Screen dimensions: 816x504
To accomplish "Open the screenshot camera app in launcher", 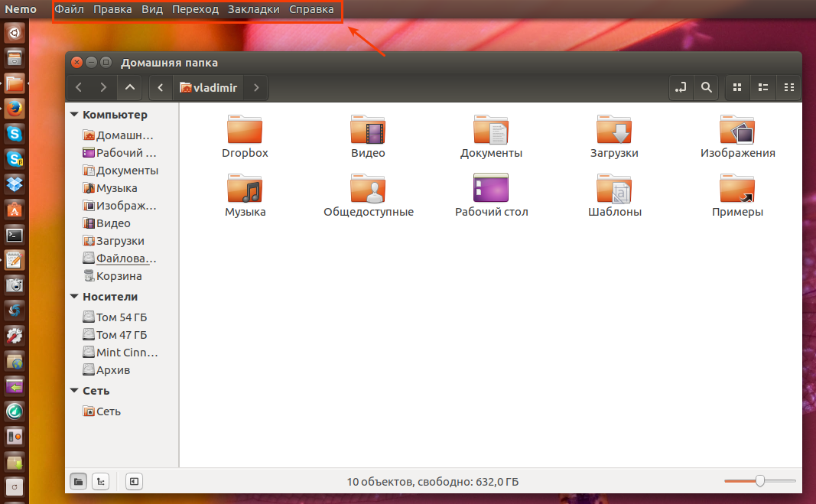I will point(15,285).
